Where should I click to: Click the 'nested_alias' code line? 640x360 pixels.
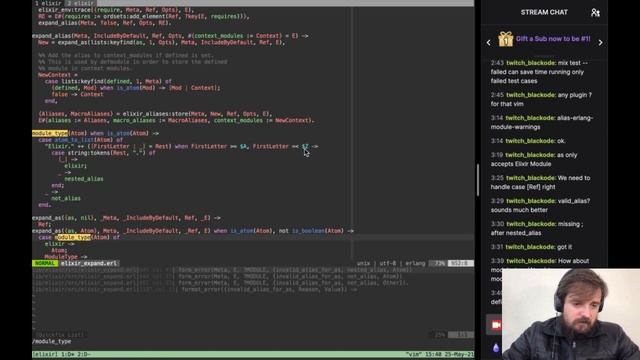point(84,179)
